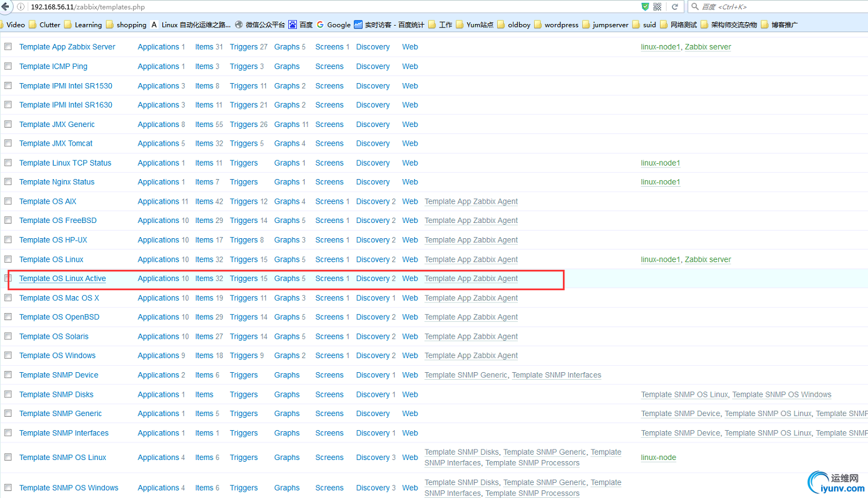Select the checkbox beside Template OS Linux
The width and height of the screenshot is (868, 498).
pyautogui.click(x=8, y=259)
